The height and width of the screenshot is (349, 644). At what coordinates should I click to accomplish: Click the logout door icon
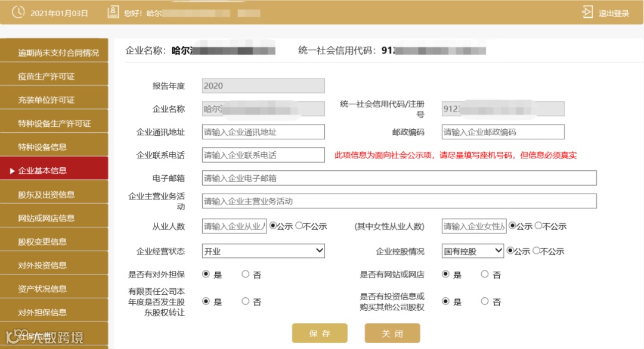(587, 12)
